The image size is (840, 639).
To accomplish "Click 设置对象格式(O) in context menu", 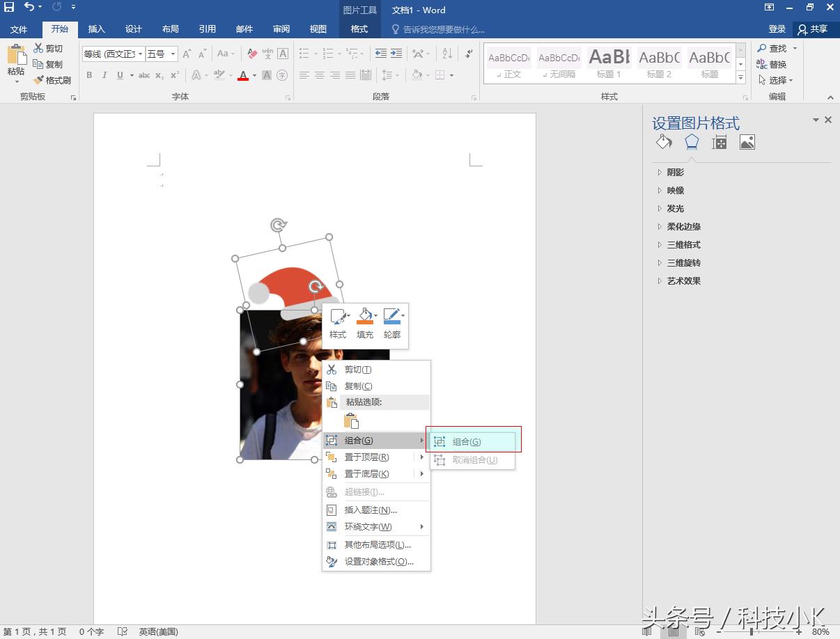I will (x=379, y=561).
